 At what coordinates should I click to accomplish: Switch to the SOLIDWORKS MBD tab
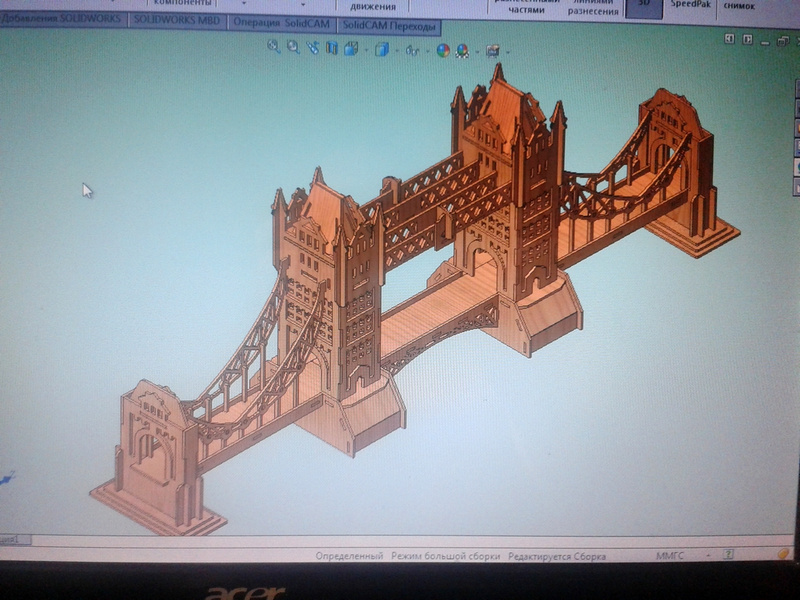175,20
